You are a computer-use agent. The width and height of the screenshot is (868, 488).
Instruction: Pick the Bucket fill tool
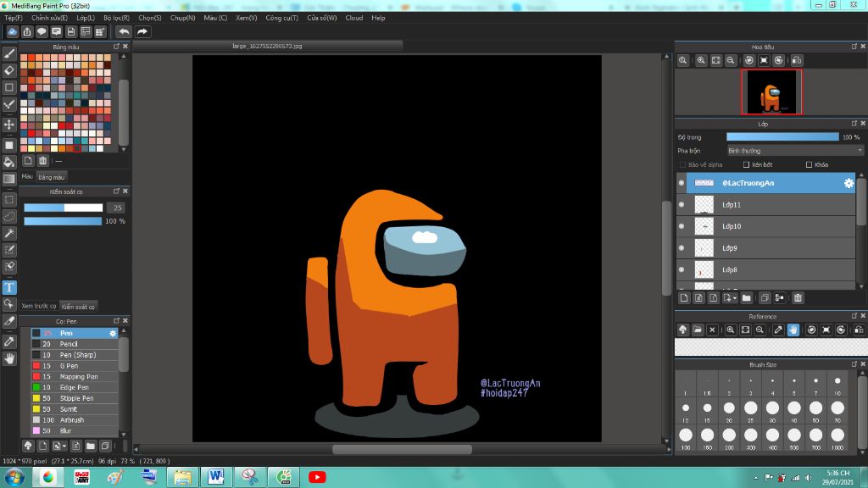[x=9, y=161]
